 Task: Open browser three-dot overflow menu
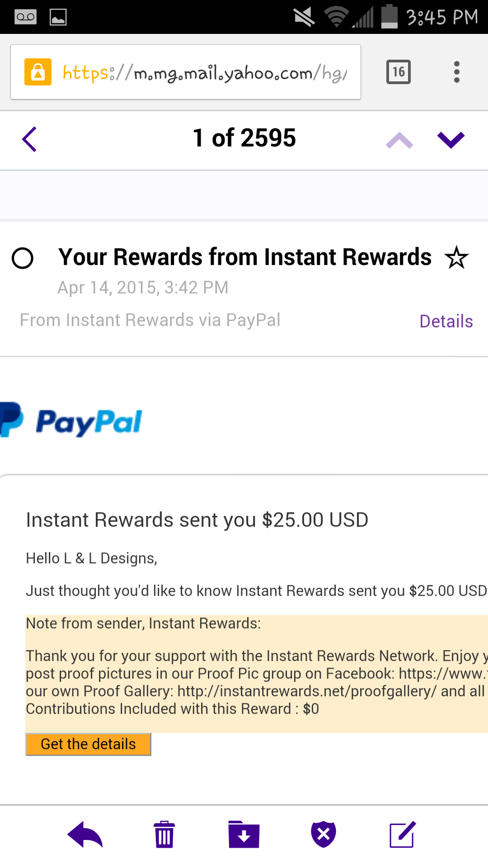pos(457,72)
